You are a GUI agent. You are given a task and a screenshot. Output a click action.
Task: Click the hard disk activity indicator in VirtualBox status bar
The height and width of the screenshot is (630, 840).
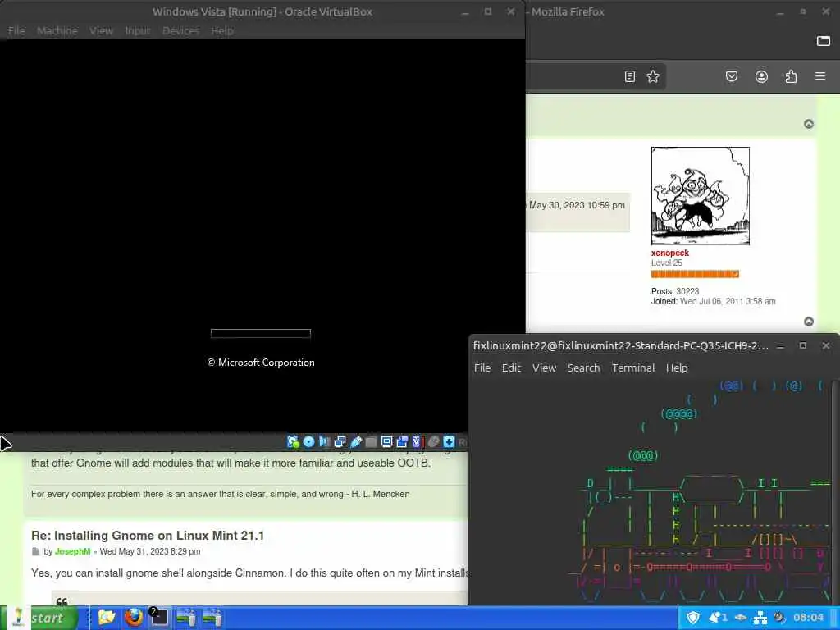coord(293,442)
